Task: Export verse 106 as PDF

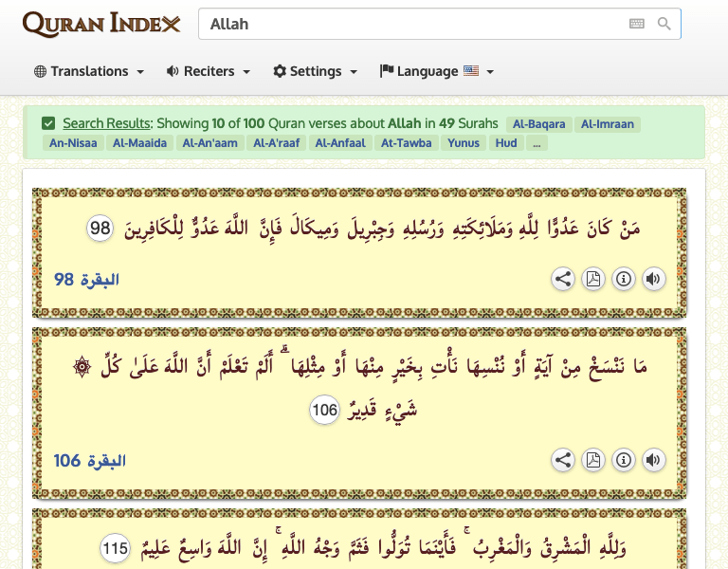Action: point(593,460)
